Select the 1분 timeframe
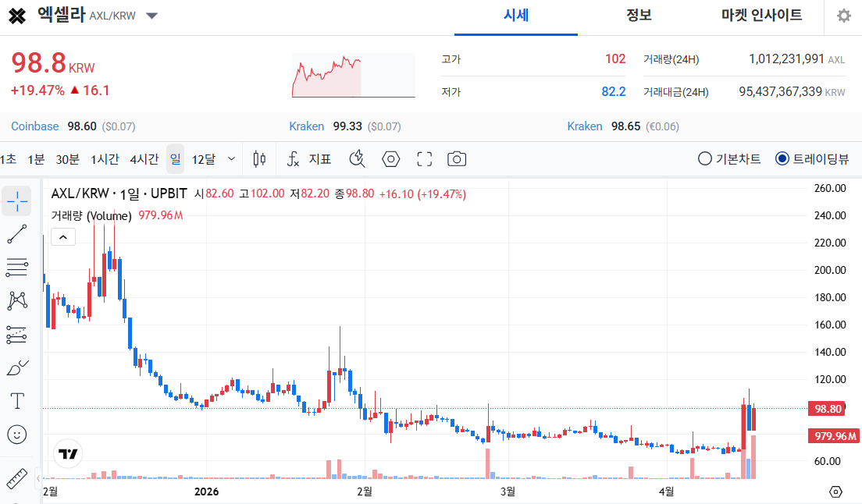 pos(36,159)
